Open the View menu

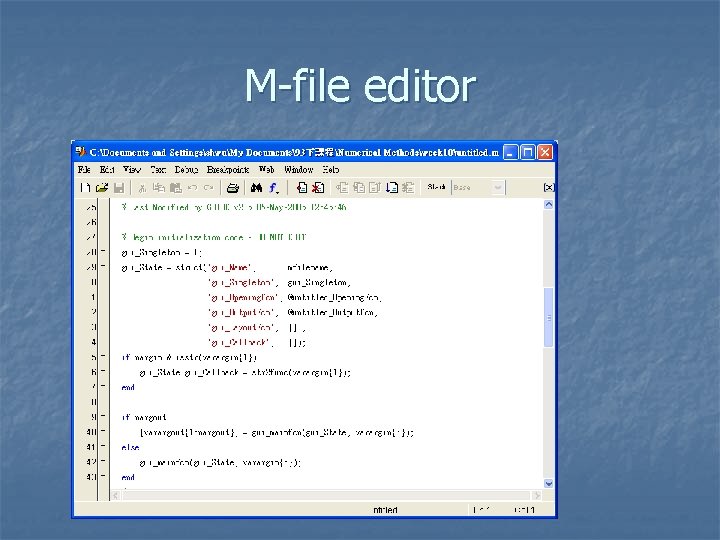click(132, 169)
